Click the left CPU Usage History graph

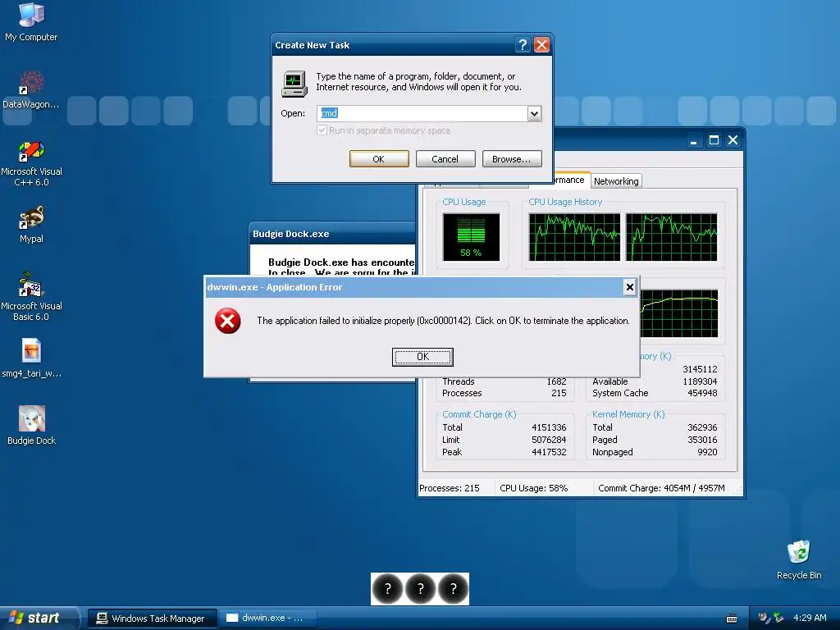point(574,237)
